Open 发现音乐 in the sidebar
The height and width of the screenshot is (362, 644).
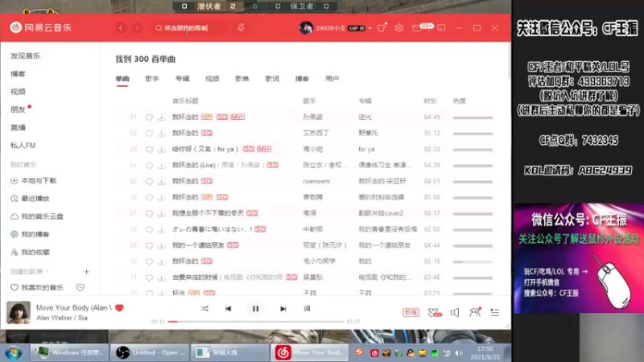26,56
